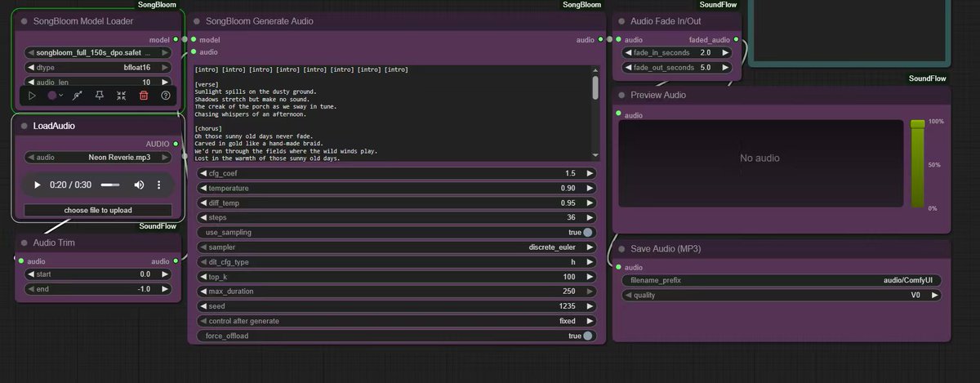Increase cfg_coef with its right arrow

click(x=590, y=174)
